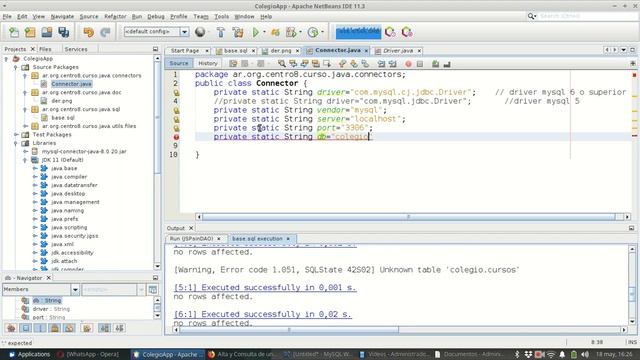
Task: Click the memory usage bar in toolbar
Action: [358, 32]
